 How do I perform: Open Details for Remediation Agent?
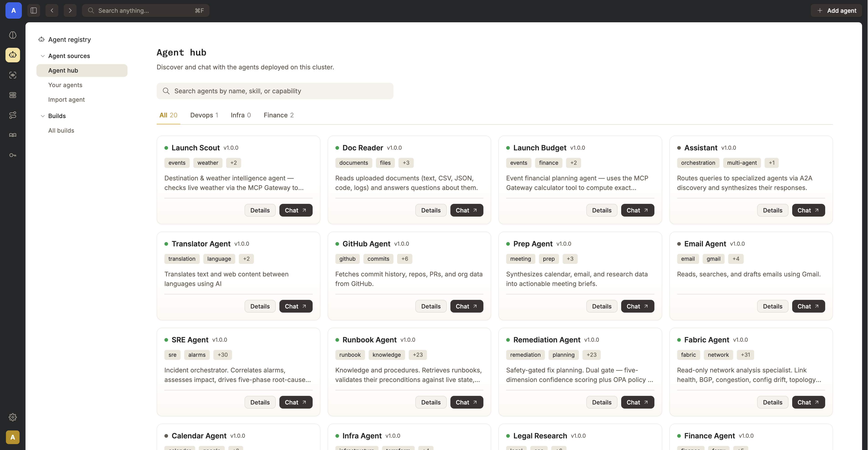[x=601, y=402]
